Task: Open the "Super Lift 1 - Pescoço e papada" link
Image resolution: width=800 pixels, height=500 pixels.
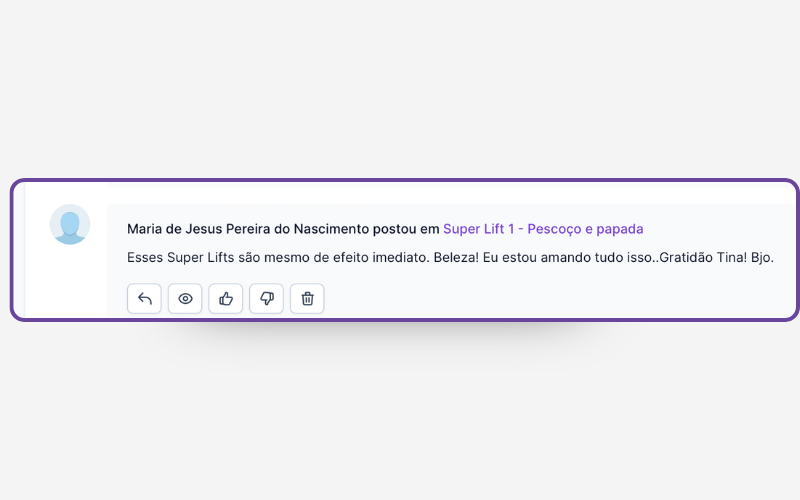Action: pyautogui.click(x=542, y=229)
